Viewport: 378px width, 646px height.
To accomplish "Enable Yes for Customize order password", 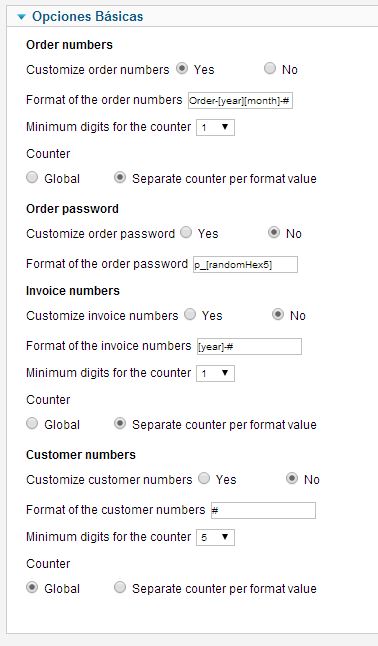I will click(x=186, y=232).
